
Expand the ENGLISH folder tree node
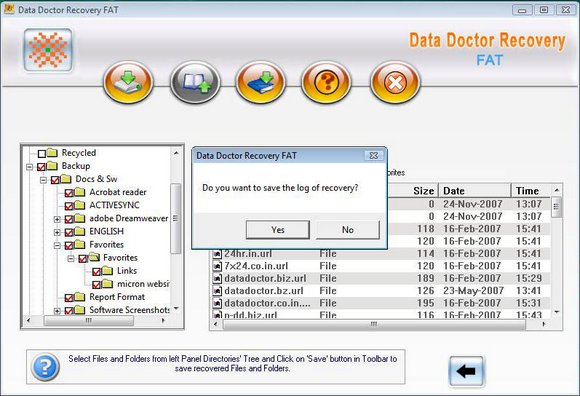57,233
